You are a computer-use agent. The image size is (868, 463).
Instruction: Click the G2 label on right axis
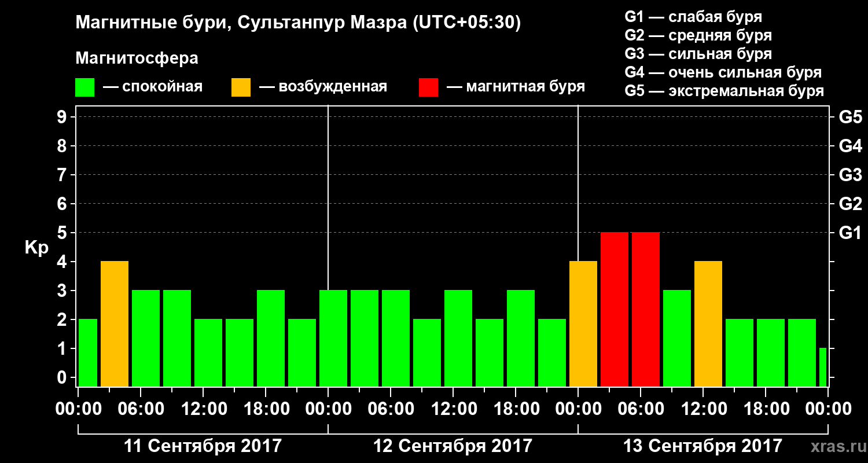(850, 204)
